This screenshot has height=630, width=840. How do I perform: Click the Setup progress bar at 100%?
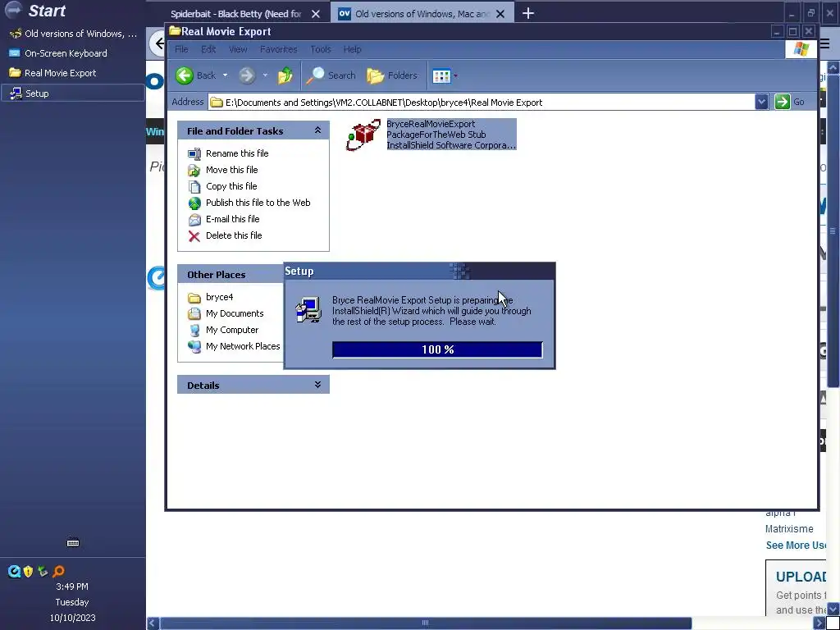[x=437, y=349]
